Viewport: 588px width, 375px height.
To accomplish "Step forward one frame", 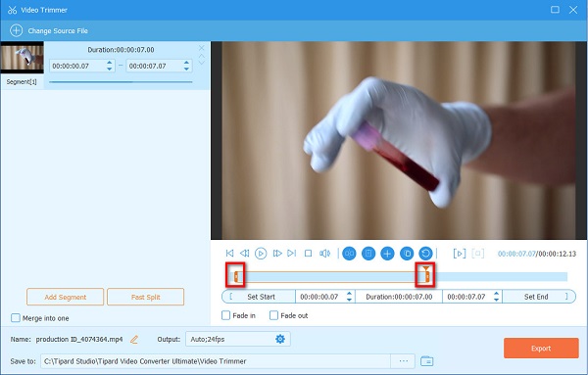I will click(x=277, y=254).
